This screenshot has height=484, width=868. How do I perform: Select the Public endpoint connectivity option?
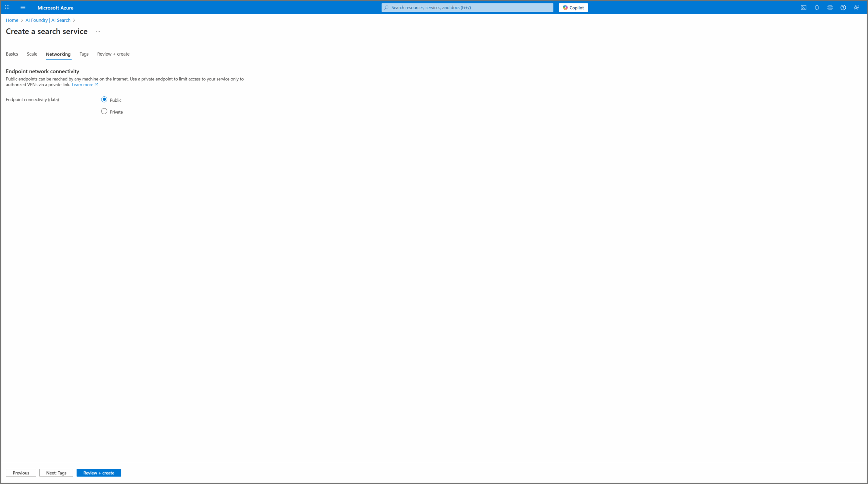(104, 99)
